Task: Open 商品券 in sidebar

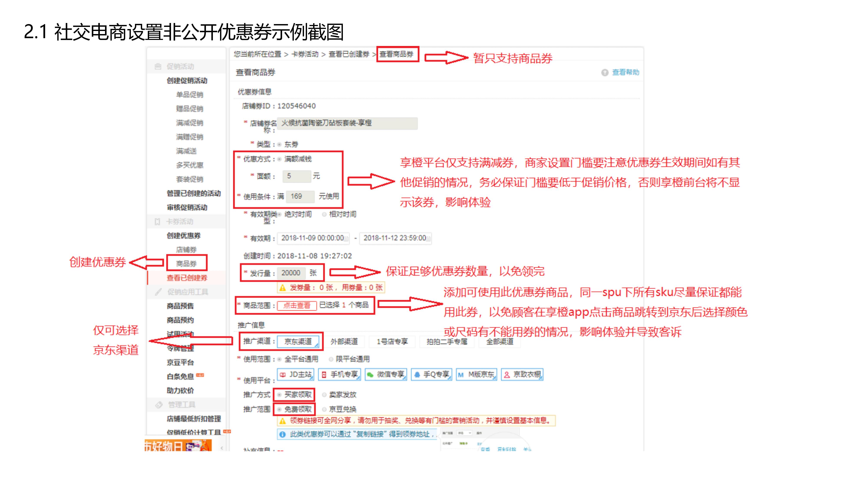Action: pos(186,264)
